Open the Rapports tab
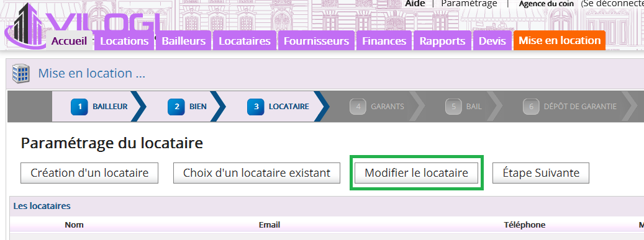644x240 pixels. pyautogui.click(x=442, y=41)
